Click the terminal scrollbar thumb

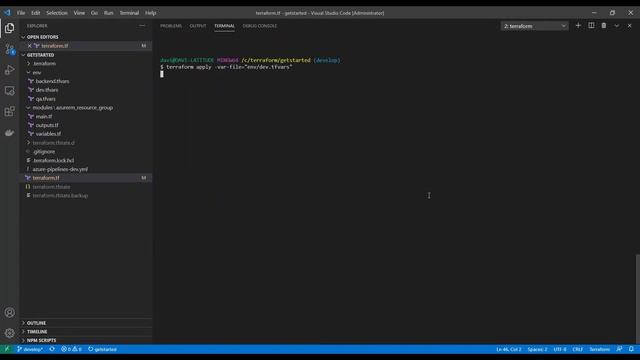click(637, 299)
